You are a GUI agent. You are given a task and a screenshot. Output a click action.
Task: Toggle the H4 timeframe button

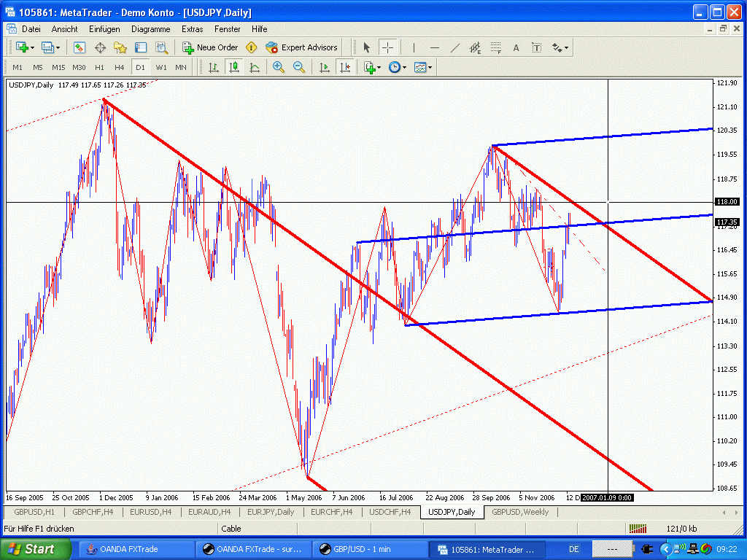(119, 67)
